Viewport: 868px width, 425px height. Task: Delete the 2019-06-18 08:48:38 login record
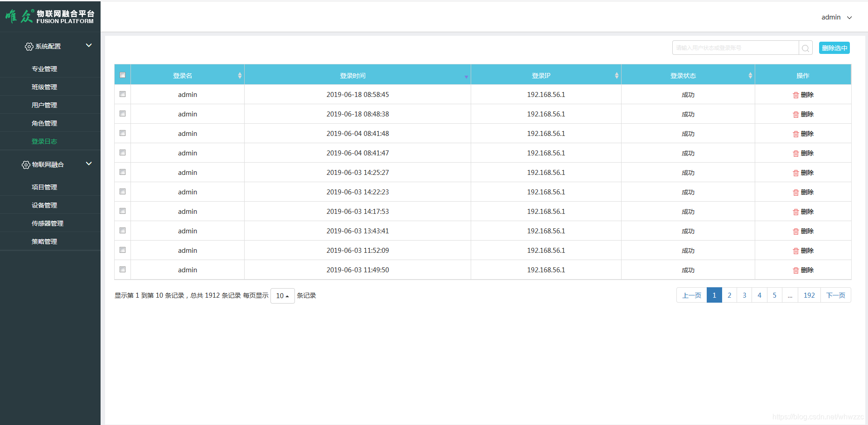click(x=803, y=114)
